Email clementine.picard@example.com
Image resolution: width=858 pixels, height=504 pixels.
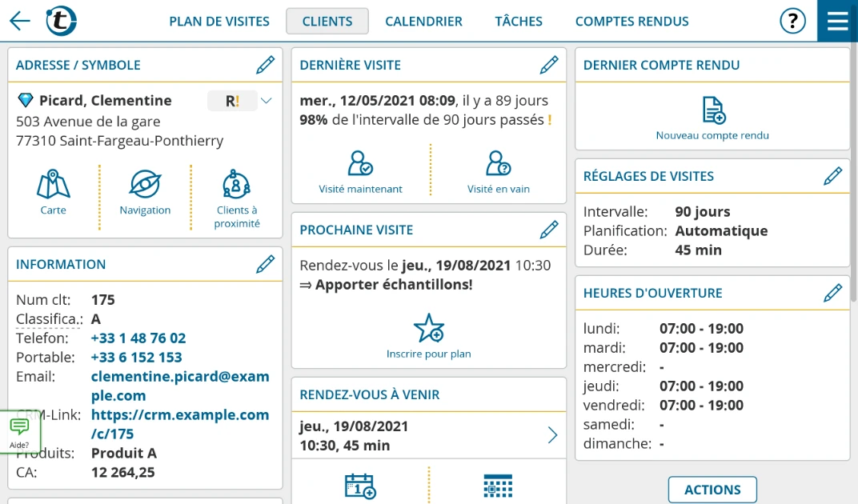click(x=180, y=386)
